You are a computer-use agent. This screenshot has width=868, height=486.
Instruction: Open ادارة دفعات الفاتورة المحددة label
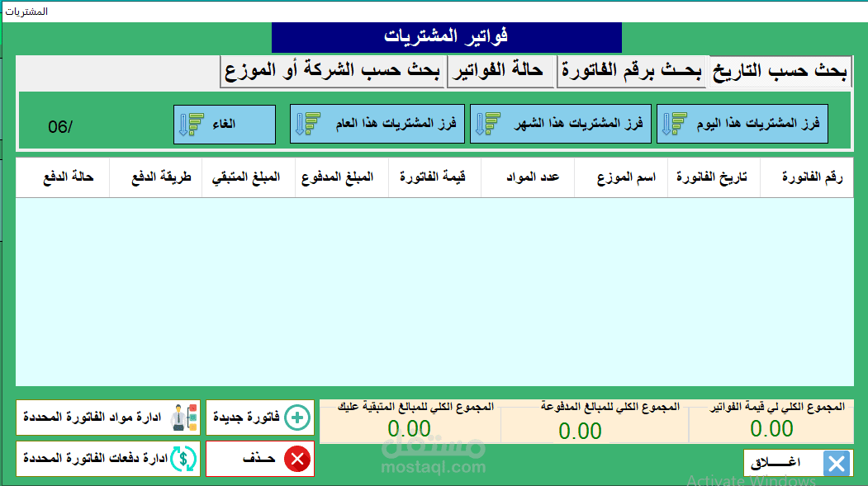click(95, 458)
